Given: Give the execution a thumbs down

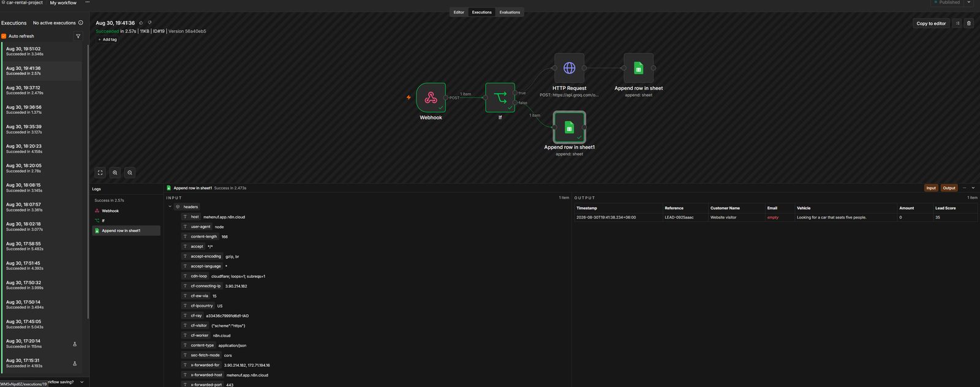Looking at the screenshot, I should (150, 23).
